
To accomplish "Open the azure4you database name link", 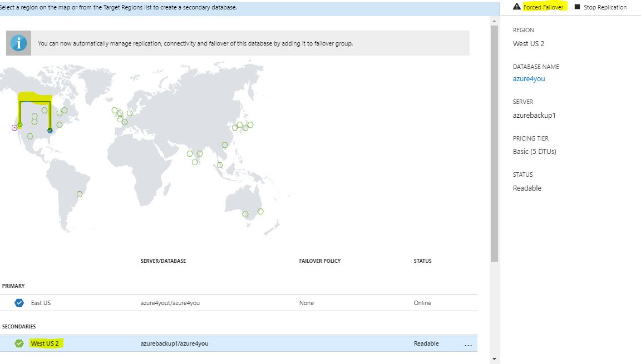I will coord(529,79).
